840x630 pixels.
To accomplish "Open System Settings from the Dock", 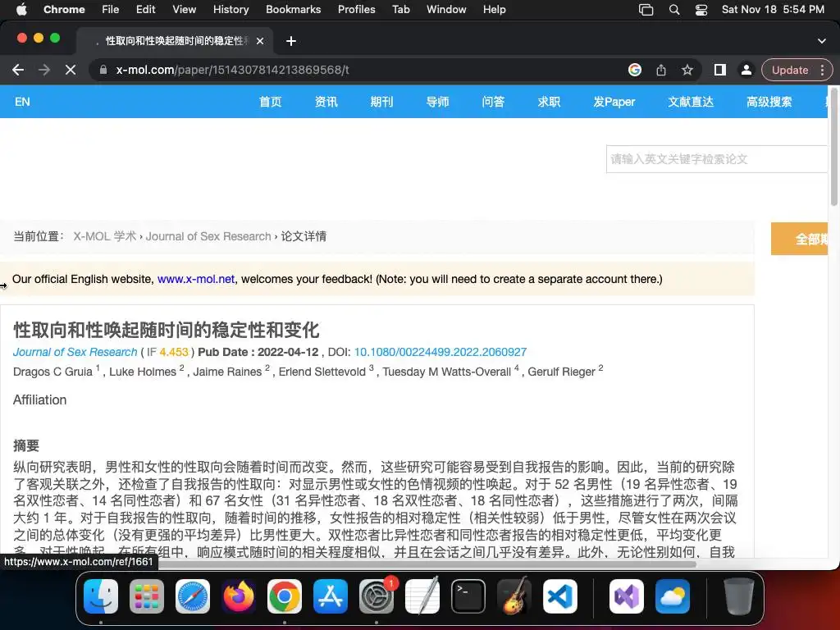I will (376, 596).
